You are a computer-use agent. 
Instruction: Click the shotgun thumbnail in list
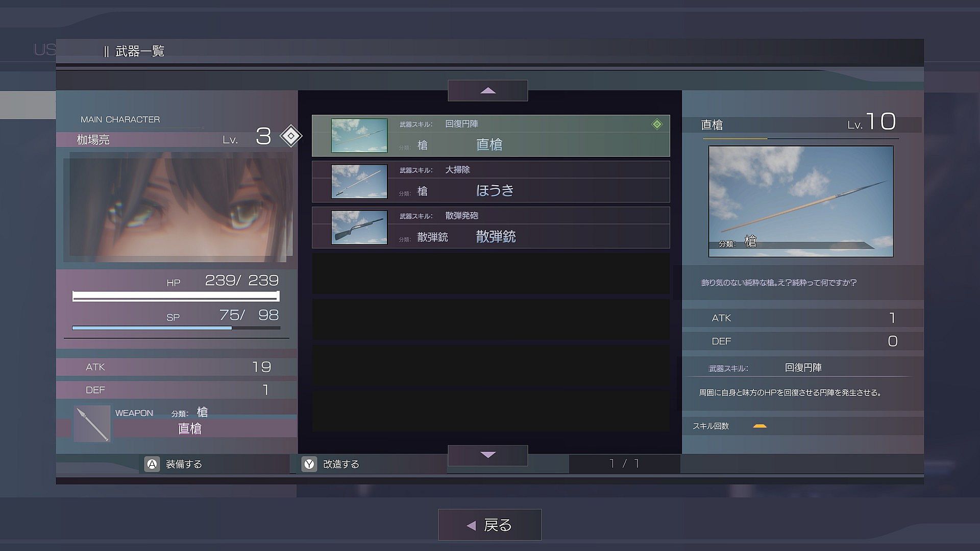[x=359, y=228]
